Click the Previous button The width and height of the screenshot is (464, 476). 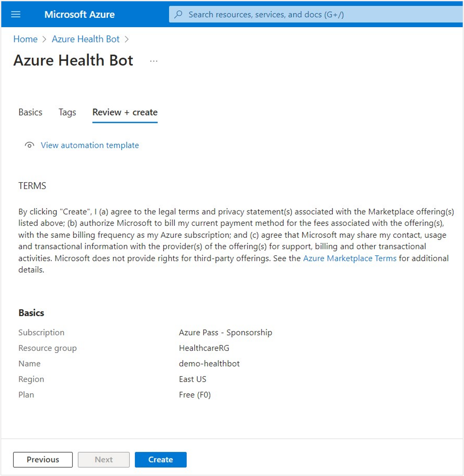pos(43,460)
